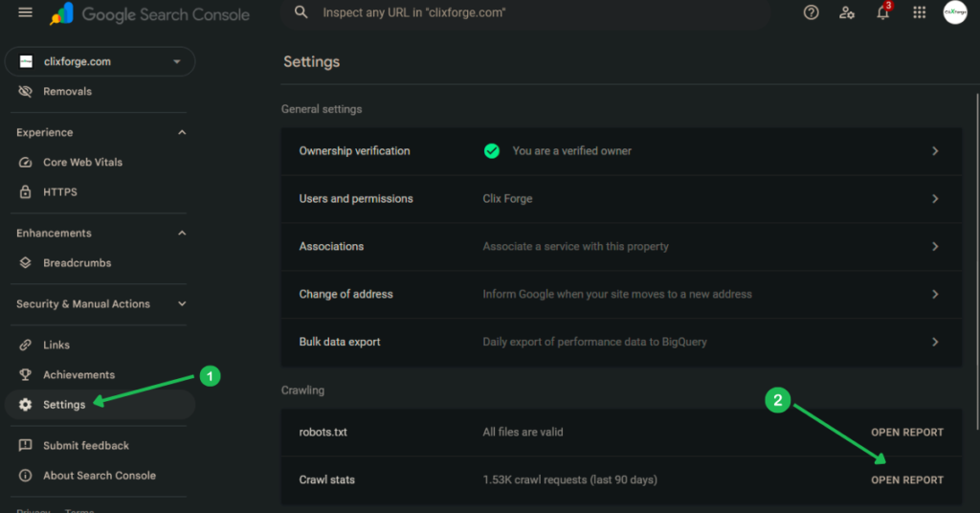This screenshot has height=513, width=980.
Task: Open Change of address row chevron
Action: point(935,294)
